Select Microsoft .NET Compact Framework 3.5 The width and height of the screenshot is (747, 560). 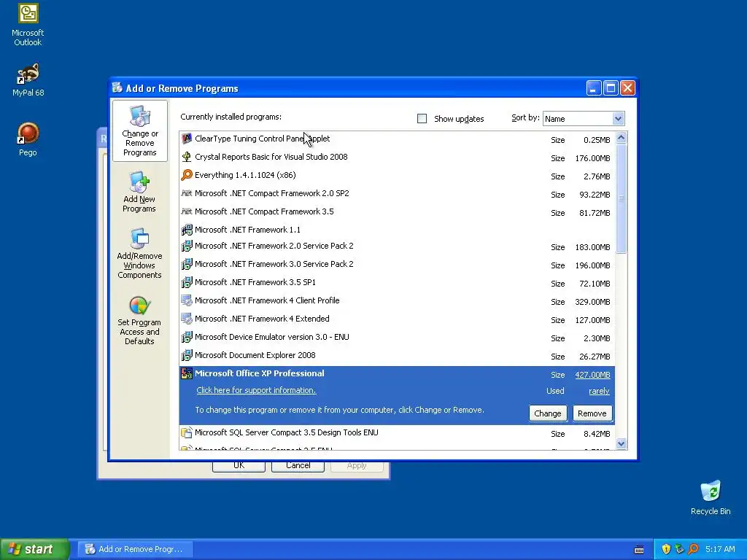click(x=397, y=211)
